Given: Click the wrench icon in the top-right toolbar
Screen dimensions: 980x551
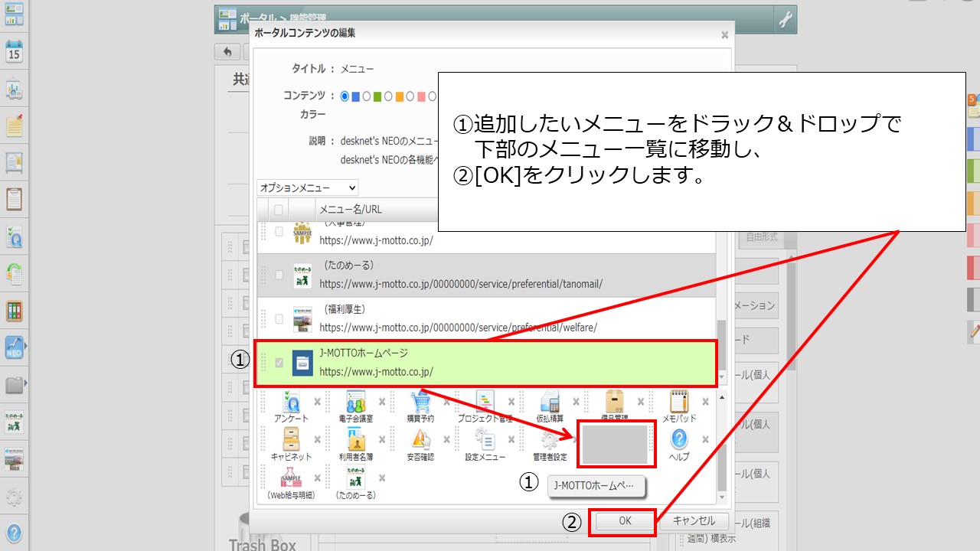Looking at the screenshot, I should tap(785, 19).
